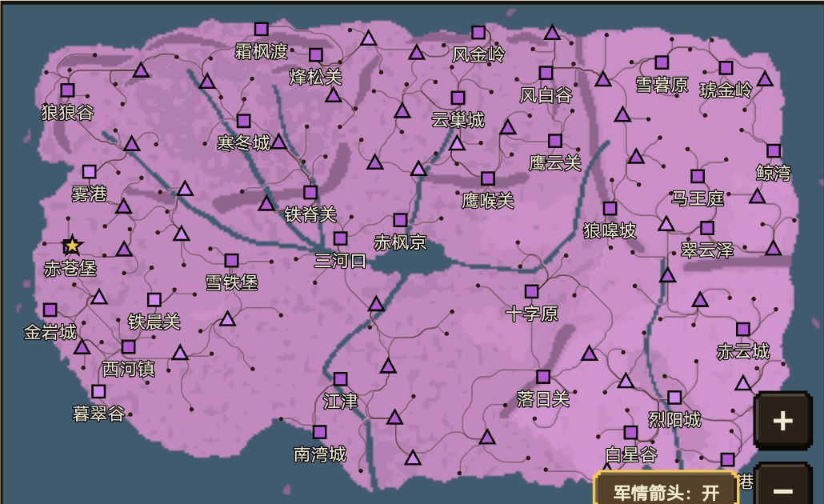Select the 西河镇 town marker
The image size is (824, 504).
click(x=128, y=347)
